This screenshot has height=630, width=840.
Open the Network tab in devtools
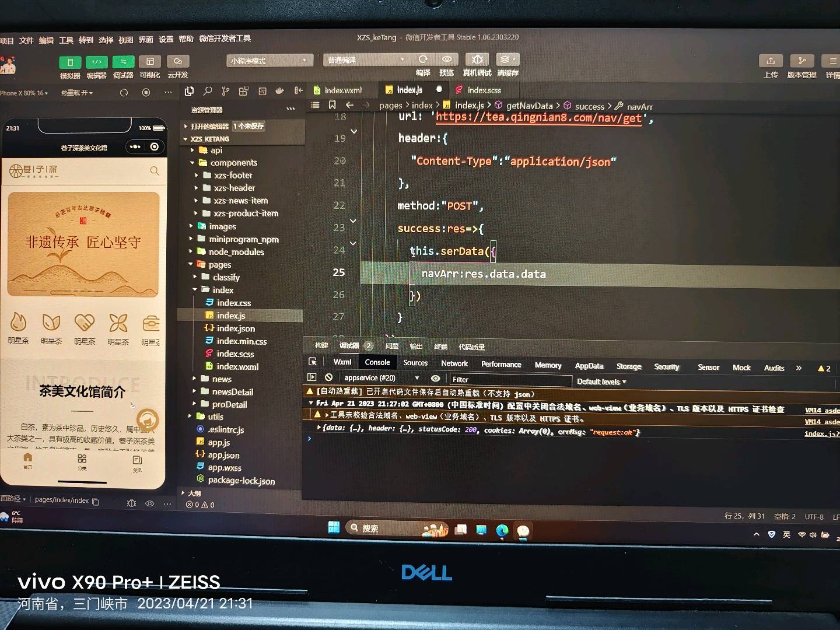(x=454, y=363)
